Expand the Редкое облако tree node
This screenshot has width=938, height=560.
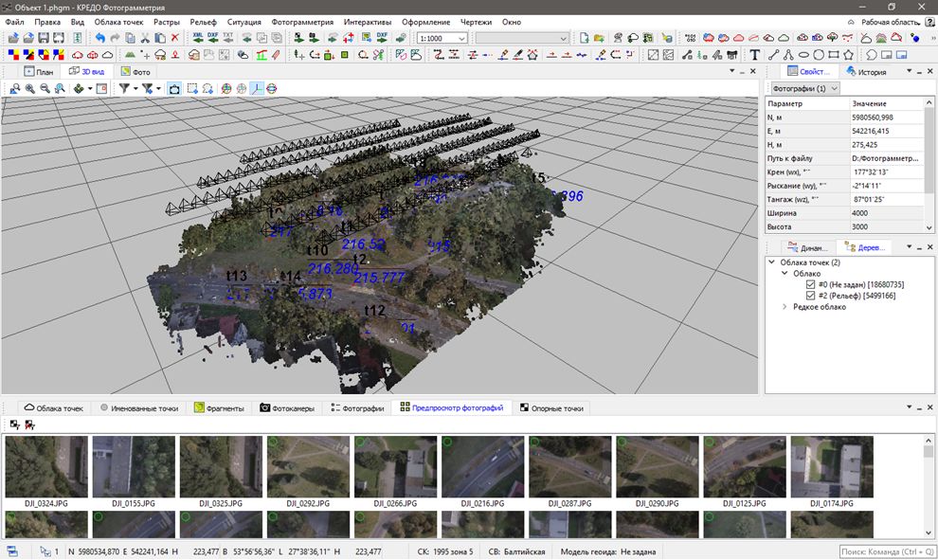coord(785,307)
